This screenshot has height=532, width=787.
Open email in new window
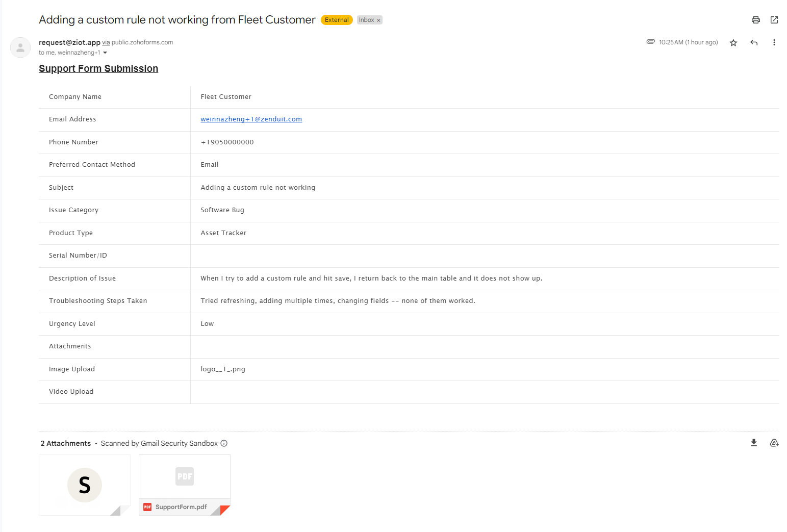(774, 20)
